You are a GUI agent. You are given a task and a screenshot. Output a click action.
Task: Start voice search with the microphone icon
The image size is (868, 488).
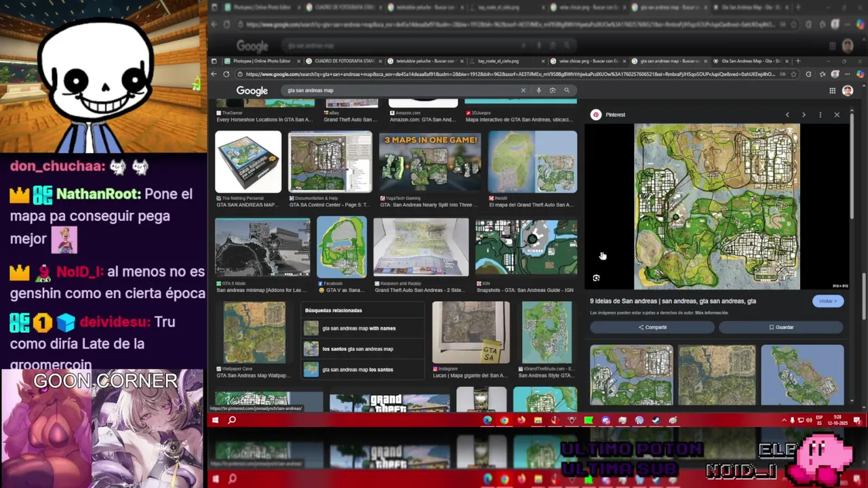(538, 90)
